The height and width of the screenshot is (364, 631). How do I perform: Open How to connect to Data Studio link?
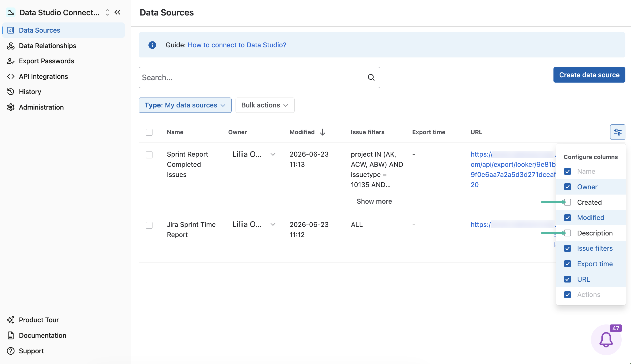237,45
